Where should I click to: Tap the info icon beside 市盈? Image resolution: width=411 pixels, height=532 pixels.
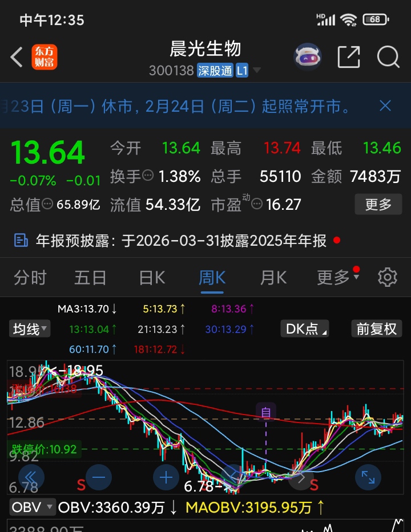pos(257,204)
